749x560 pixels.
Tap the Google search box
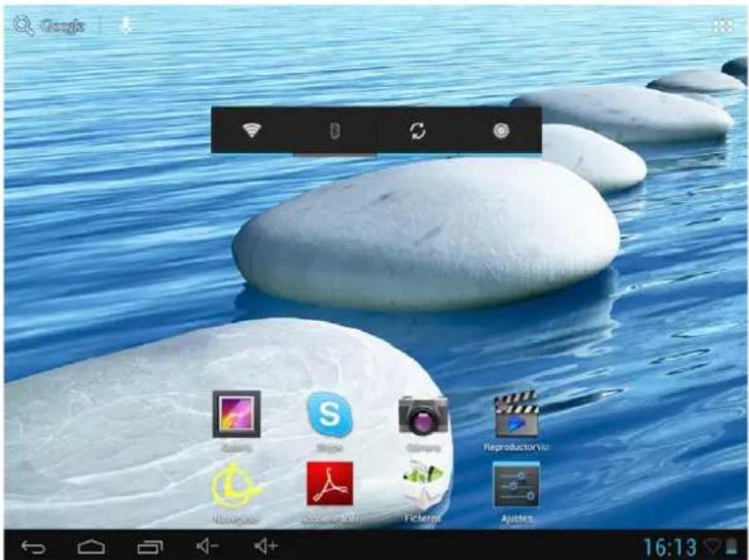pyautogui.click(x=49, y=25)
